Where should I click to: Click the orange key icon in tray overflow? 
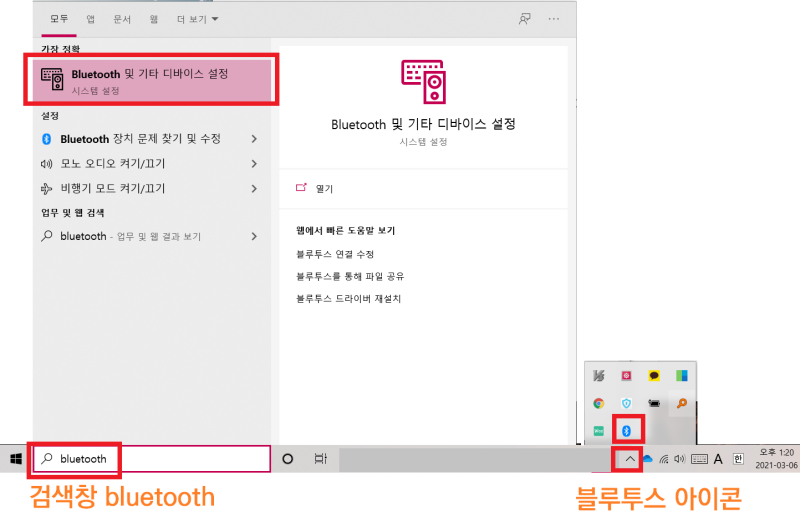coord(682,403)
